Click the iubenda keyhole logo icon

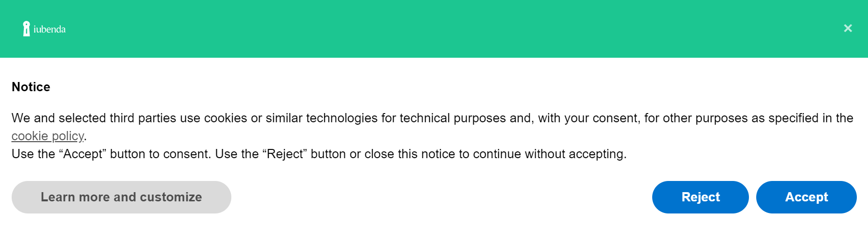click(26, 29)
